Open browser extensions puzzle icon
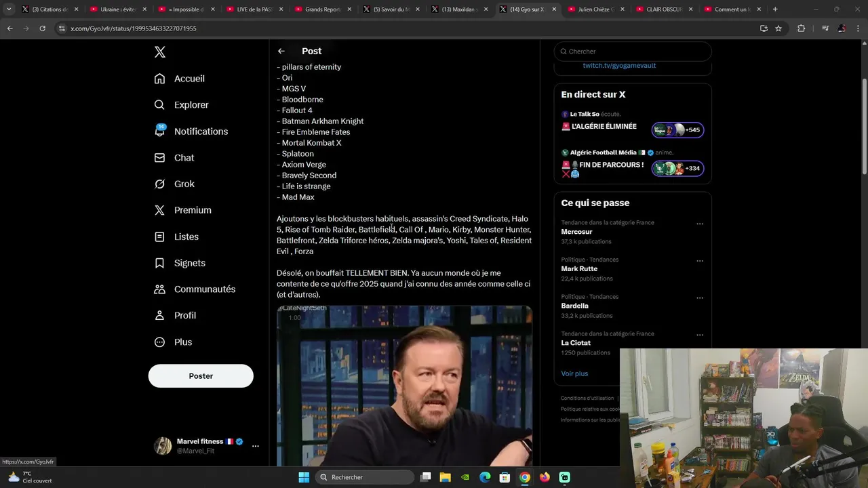Image resolution: width=868 pixels, height=488 pixels. [x=802, y=28]
